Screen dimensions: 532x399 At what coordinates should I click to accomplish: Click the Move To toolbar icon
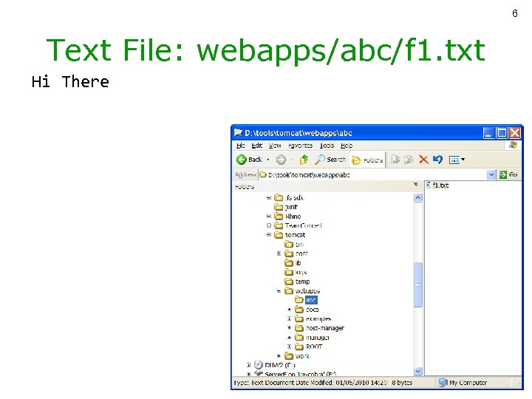point(395,160)
